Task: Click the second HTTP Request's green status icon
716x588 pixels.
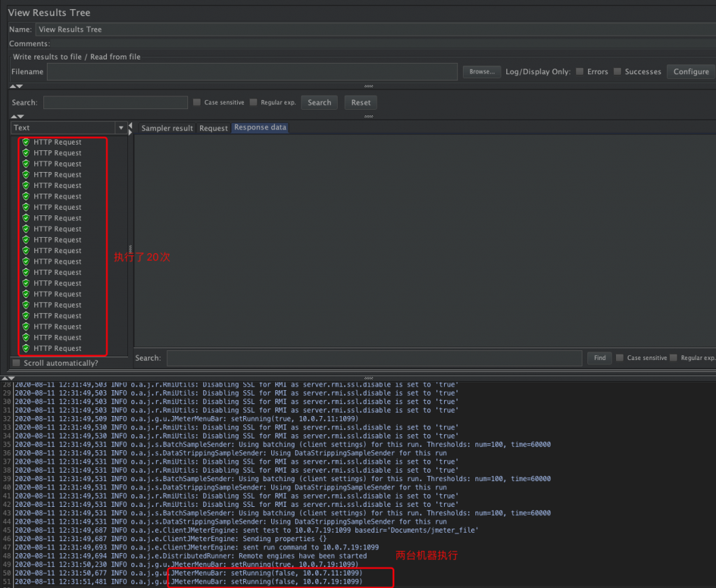Action: click(26, 153)
